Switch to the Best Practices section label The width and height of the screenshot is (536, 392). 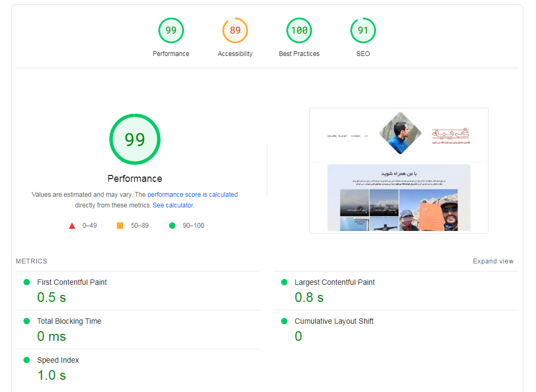[x=299, y=53]
